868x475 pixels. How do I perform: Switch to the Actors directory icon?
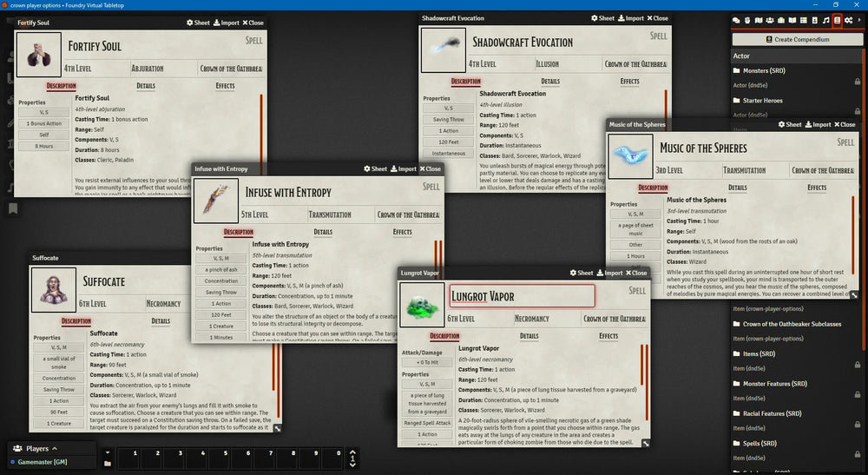click(770, 21)
